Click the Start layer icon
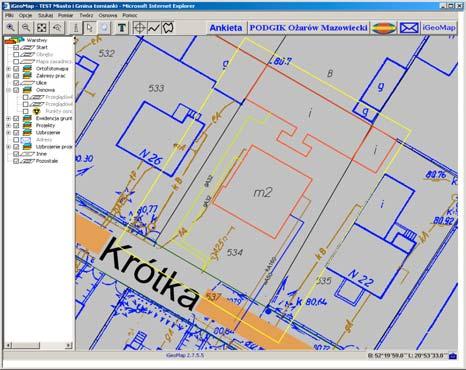This screenshot has width=466, height=370. (x=27, y=47)
